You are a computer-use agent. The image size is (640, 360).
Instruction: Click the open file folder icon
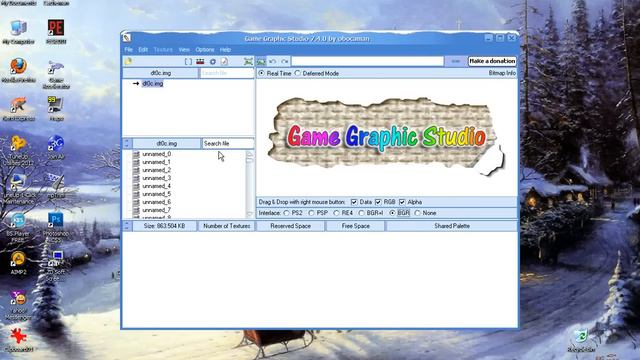pyautogui.click(x=129, y=61)
